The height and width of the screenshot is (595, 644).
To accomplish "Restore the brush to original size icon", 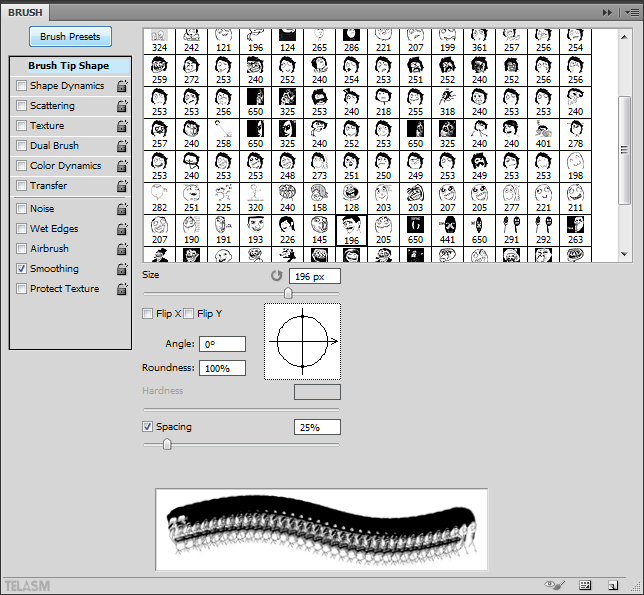I will pos(277,276).
